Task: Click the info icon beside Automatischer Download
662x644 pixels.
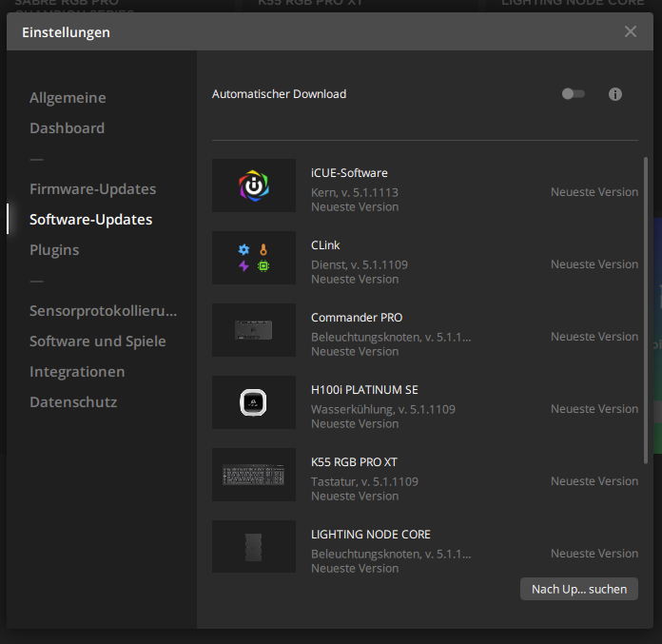Action: (615, 94)
